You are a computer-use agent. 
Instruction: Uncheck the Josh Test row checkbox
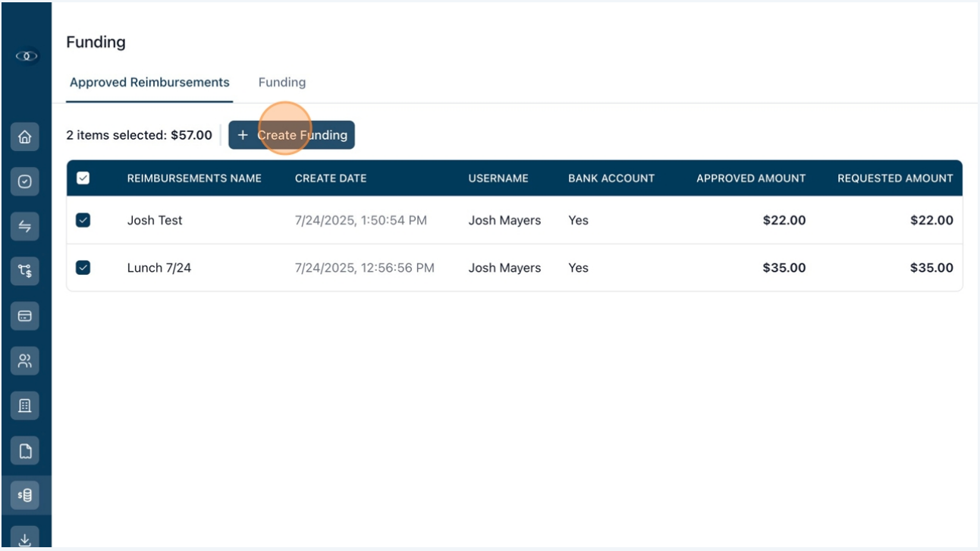click(x=83, y=220)
